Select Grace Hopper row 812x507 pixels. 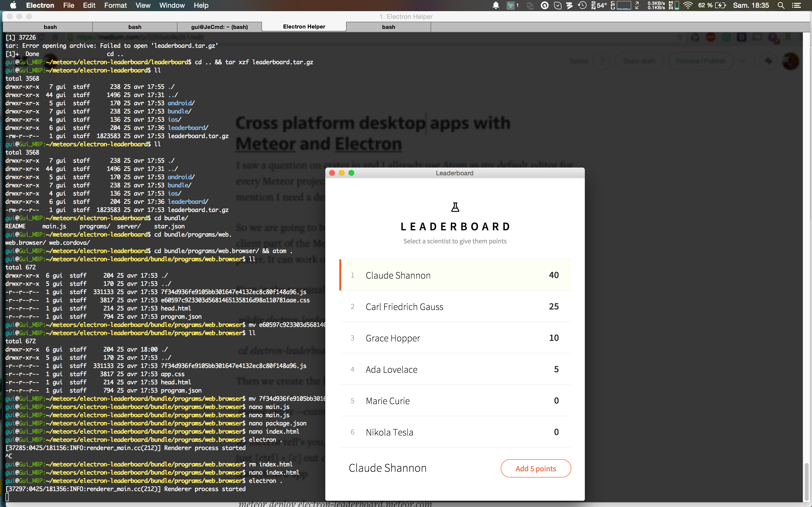click(x=456, y=338)
